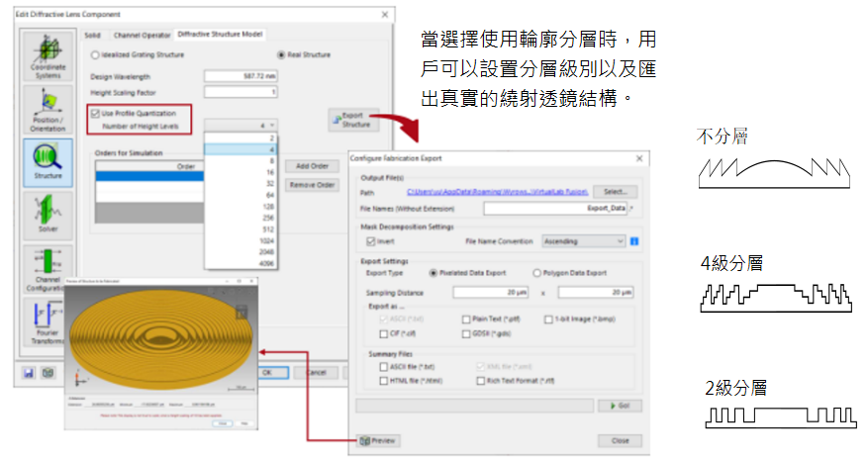Toggle the Use Profile Quantization checkbox

point(94,113)
